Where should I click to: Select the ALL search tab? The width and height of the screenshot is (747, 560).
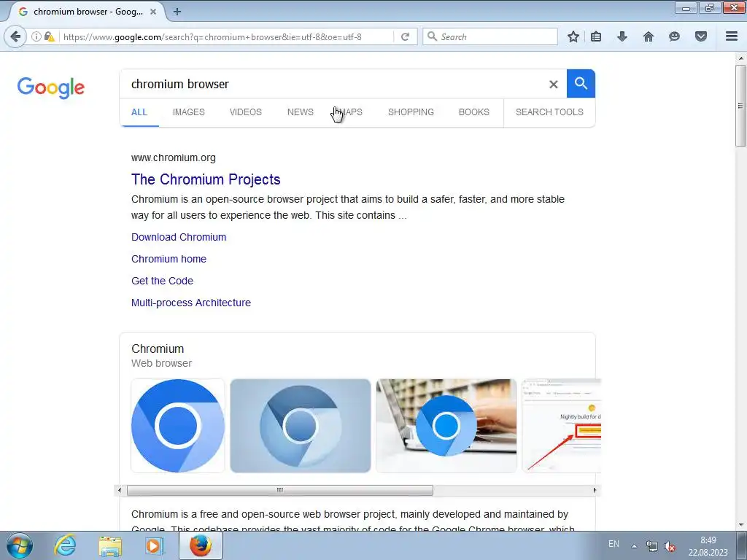(x=139, y=112)
